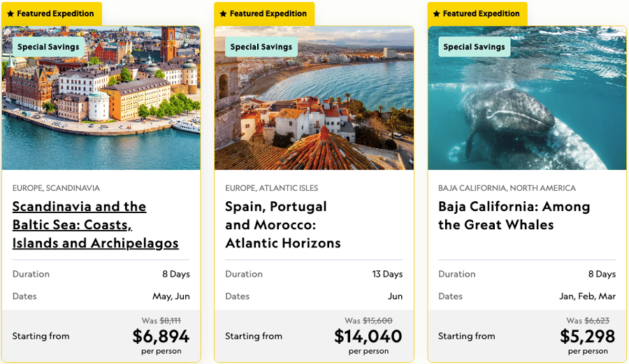Click star icon on Baja California Featured tag
The width and height of the screenshot is (629, 364).
click(437, 14)
